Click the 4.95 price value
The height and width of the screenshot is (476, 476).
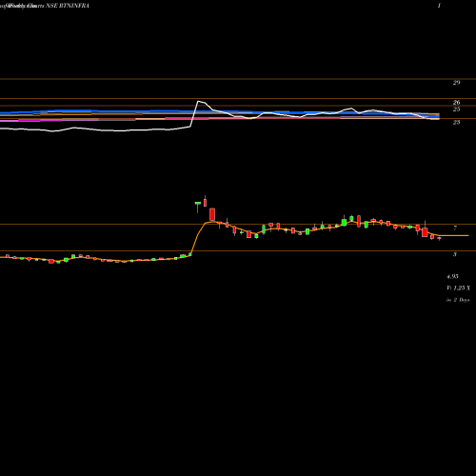pyautogui.click(x=452, y=276)
